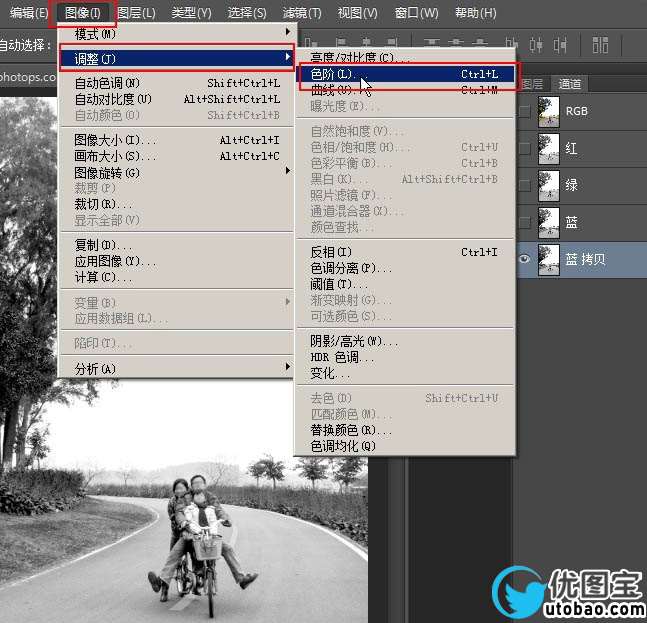The width and height of the screenshot is (647, 623).
Task: Click the distribute right edges icon
Action: pos(560,45)
